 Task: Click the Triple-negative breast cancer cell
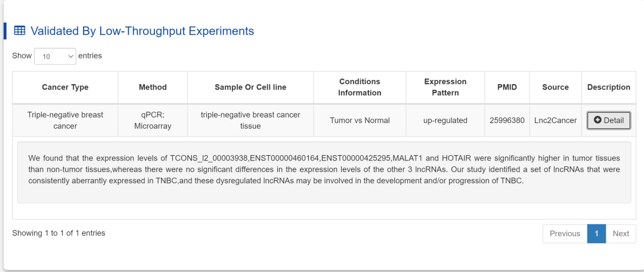coord(66,120)
